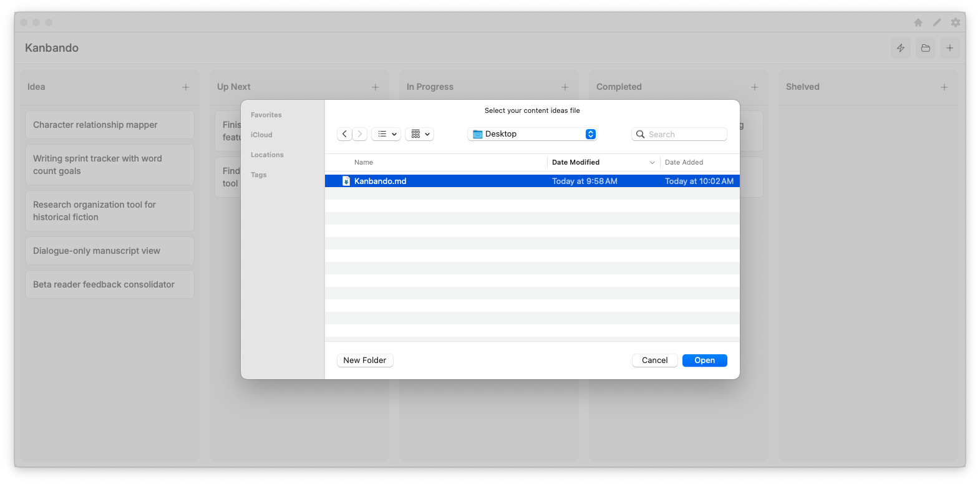
Task: Click the pencil edit icon
Action: [937, 22]
